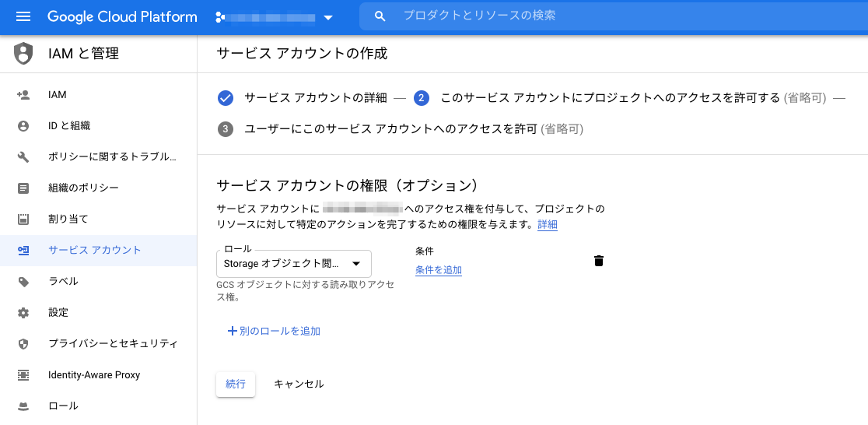Click step 2 circle icon
Image resolution: width=868 pixels, height=425 pixels.
[x=422, y=98]
